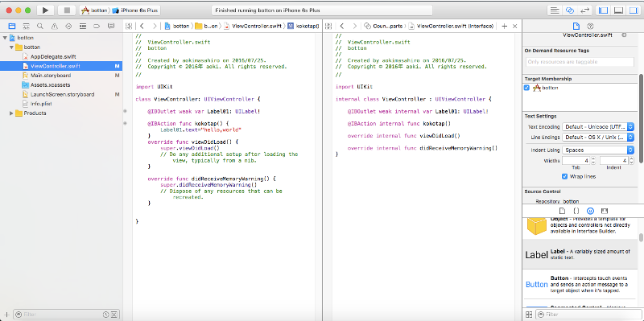Show the Symbol navigator
Image resolution: width=644 pixels, height=321 pixels.
(x=26, y=26)
